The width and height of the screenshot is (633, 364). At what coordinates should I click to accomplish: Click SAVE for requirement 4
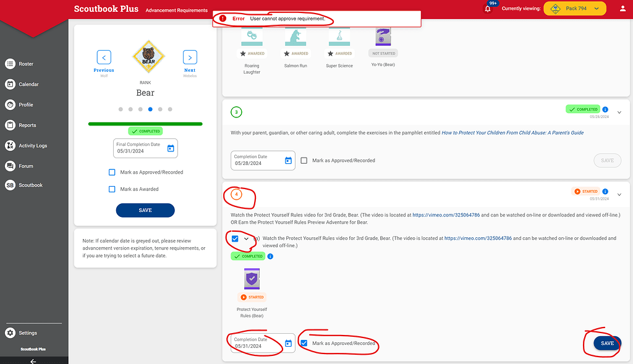coord(606,343)
